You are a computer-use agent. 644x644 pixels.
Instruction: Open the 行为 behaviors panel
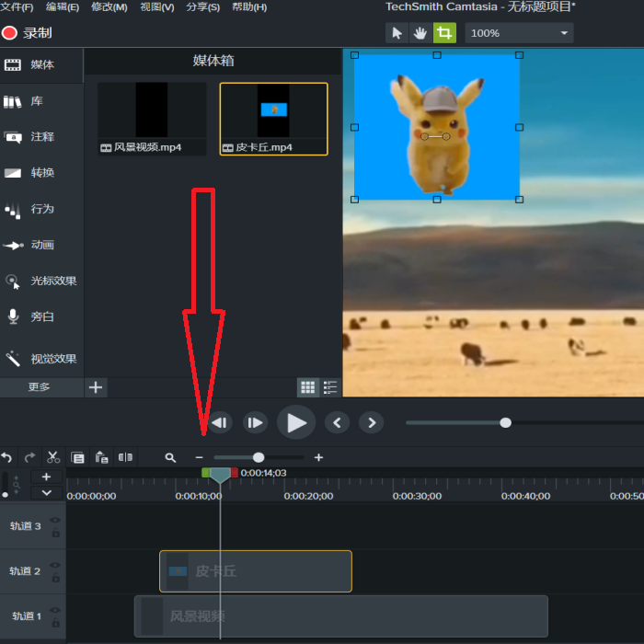[41, 209]
